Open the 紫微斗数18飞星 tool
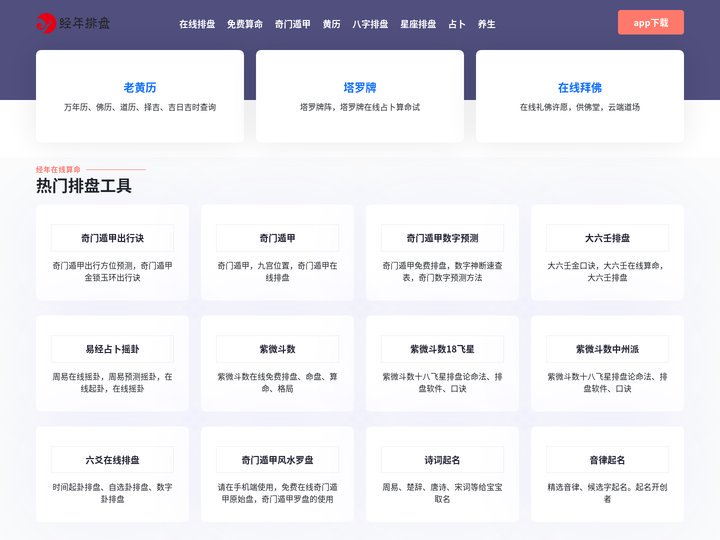The image size is (720, 540). click(442, 349)
